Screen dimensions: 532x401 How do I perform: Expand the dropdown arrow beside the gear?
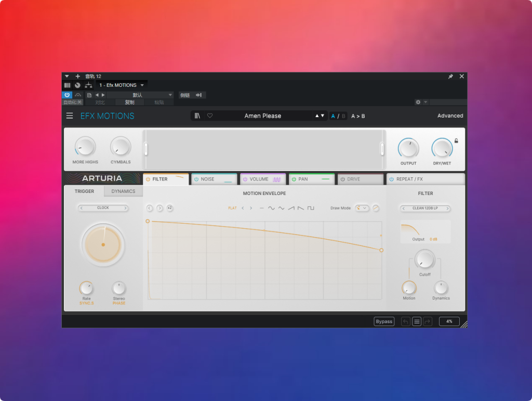pos(425,102)
